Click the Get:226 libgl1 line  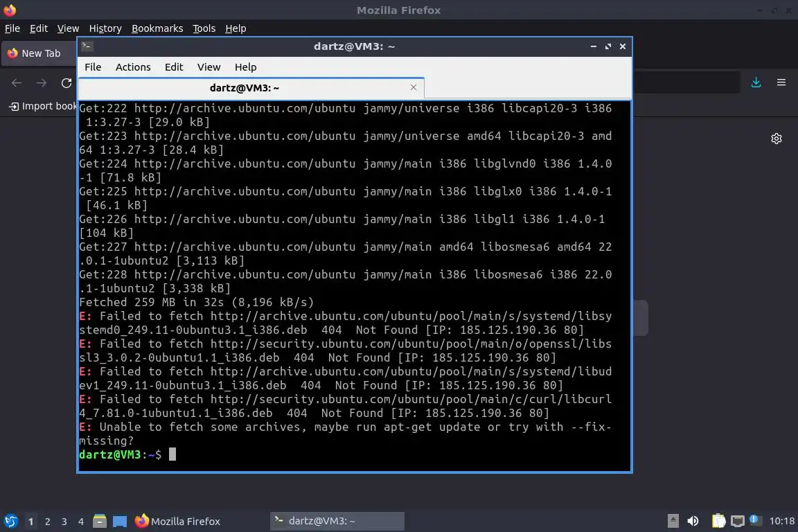coord(342,226)
